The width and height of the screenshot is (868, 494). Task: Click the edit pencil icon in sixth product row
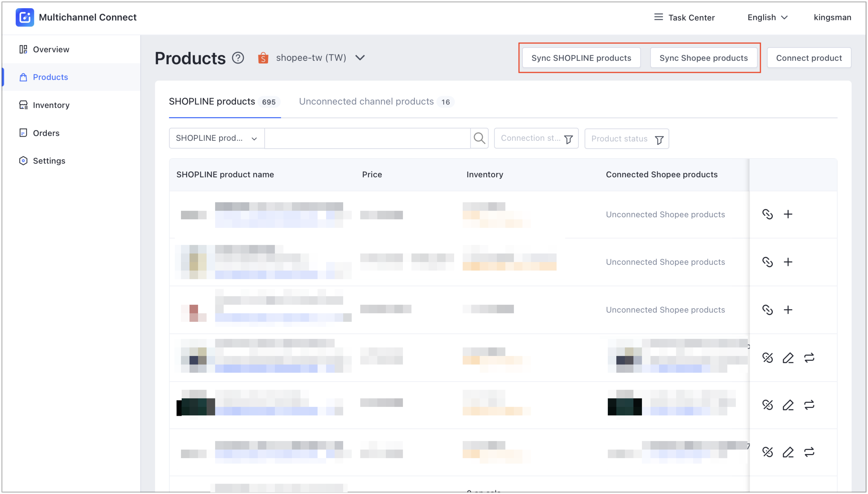788,452
